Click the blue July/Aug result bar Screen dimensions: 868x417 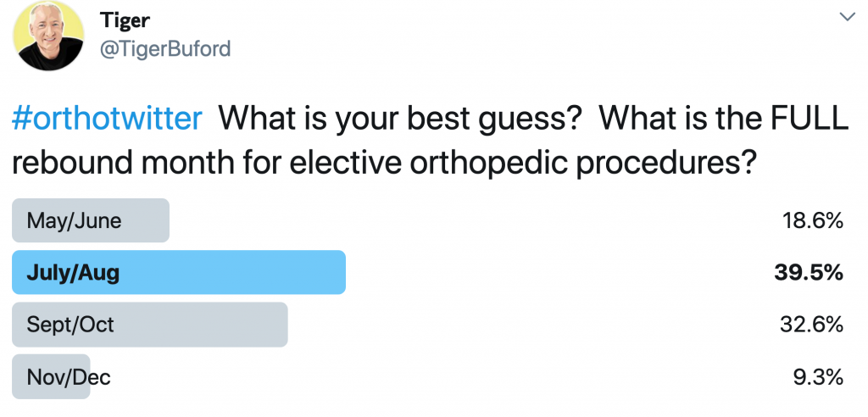pyautogui.click(x=179, y=272)
